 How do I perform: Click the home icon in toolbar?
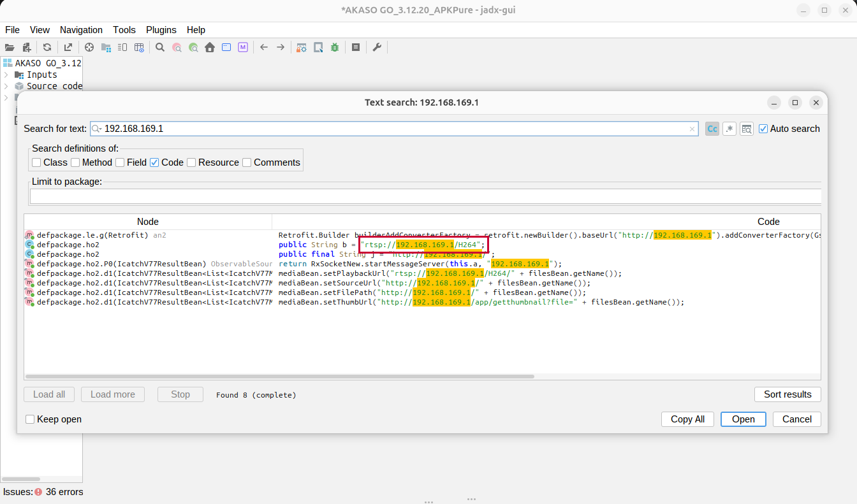coord(209,47)
